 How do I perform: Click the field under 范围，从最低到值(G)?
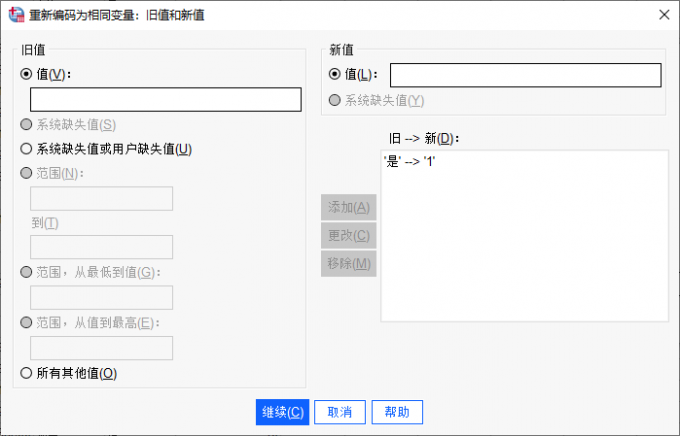101,298
